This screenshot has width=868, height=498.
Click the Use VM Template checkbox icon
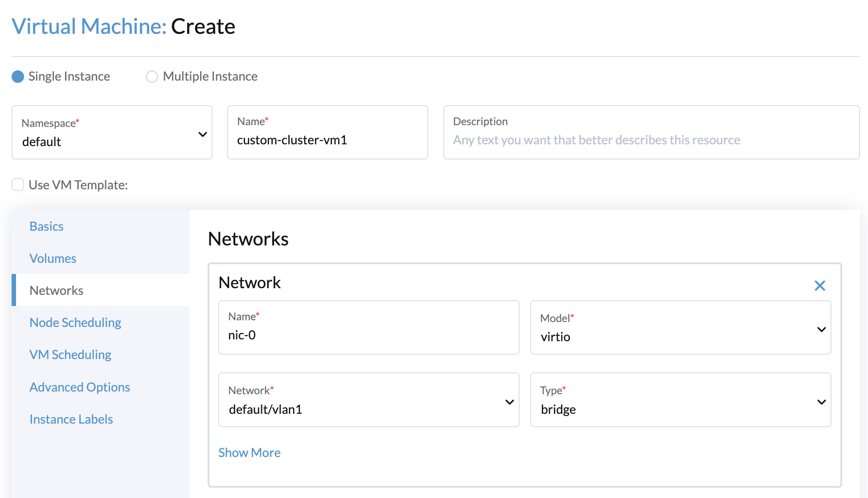[x=18, y=185]
